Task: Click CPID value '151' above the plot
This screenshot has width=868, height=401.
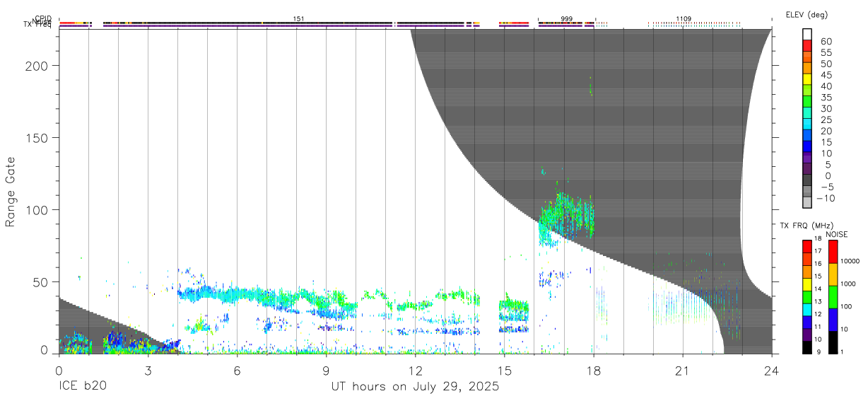Action: pos(298,18)
